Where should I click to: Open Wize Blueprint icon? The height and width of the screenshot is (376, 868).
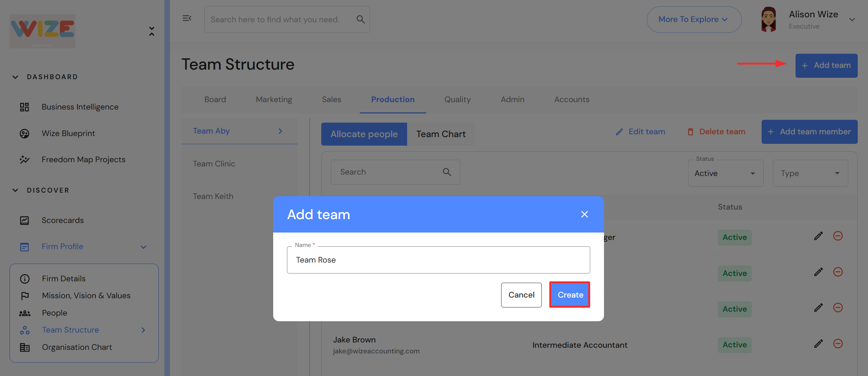point(24,134)
